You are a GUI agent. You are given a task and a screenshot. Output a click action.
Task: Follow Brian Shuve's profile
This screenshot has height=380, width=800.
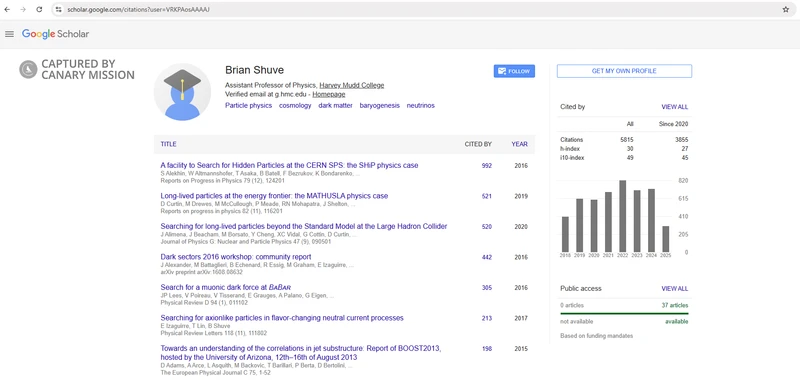click(x=514, y=71)
